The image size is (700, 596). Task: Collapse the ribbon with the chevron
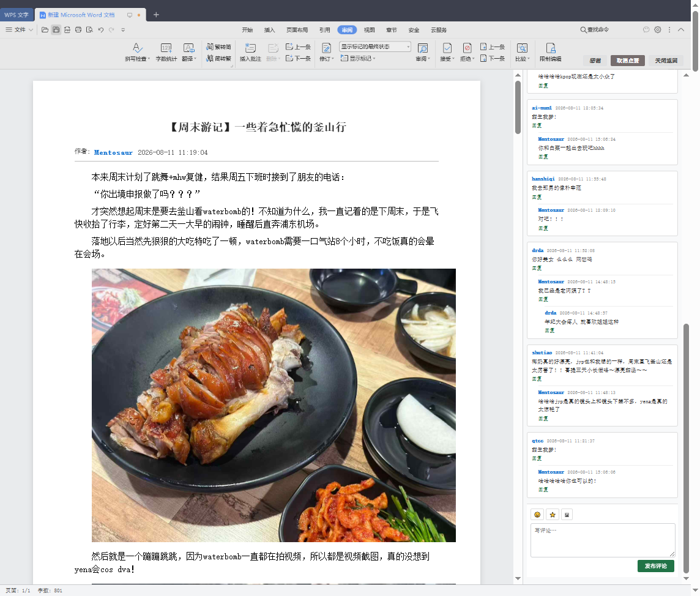point(681,29)
